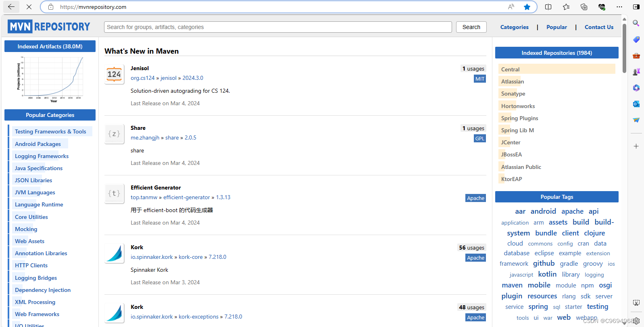This screenshot has width=644, height=327.
Task: Click the MIT license badge
Action: [479, 79]
